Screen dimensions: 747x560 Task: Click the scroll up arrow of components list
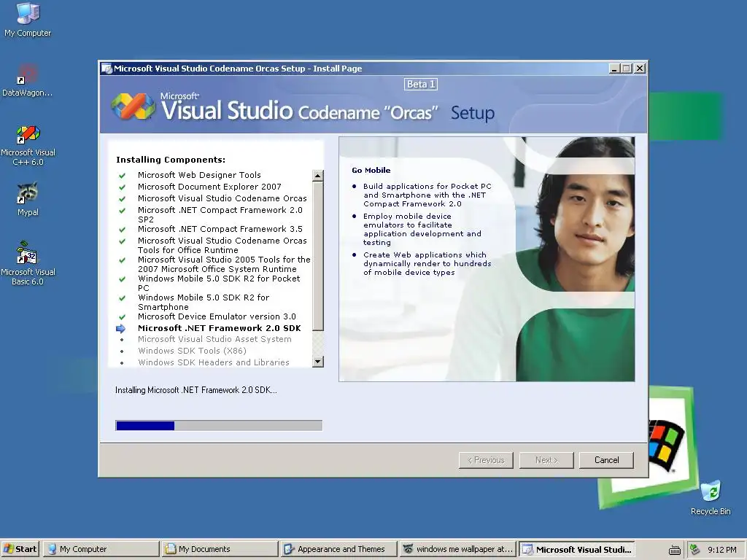[318, 176]
